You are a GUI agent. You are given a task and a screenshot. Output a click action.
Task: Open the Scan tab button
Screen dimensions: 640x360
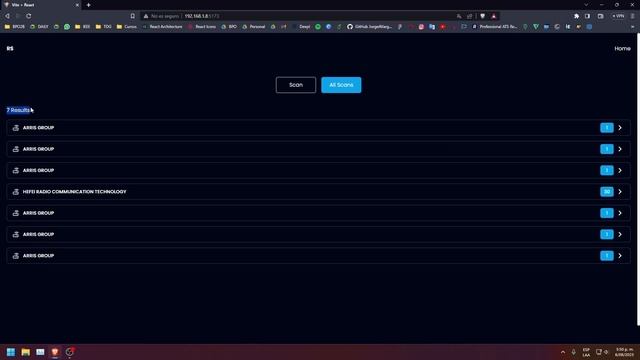tap(296, 85)
